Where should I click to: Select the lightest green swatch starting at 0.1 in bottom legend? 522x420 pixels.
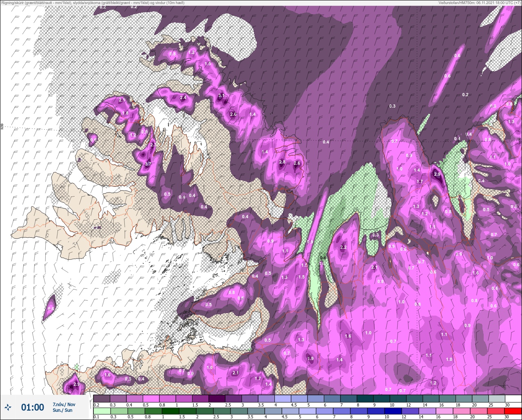pyautogui.click(x=102, y=411)
